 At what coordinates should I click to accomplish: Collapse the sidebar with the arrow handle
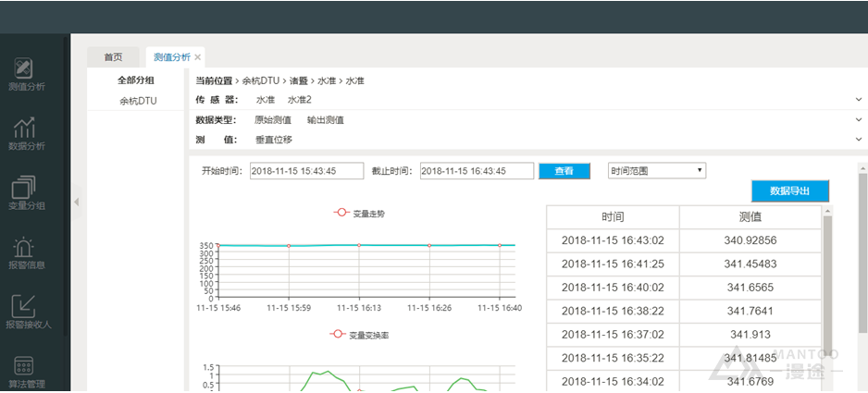(x=77, y=201)
